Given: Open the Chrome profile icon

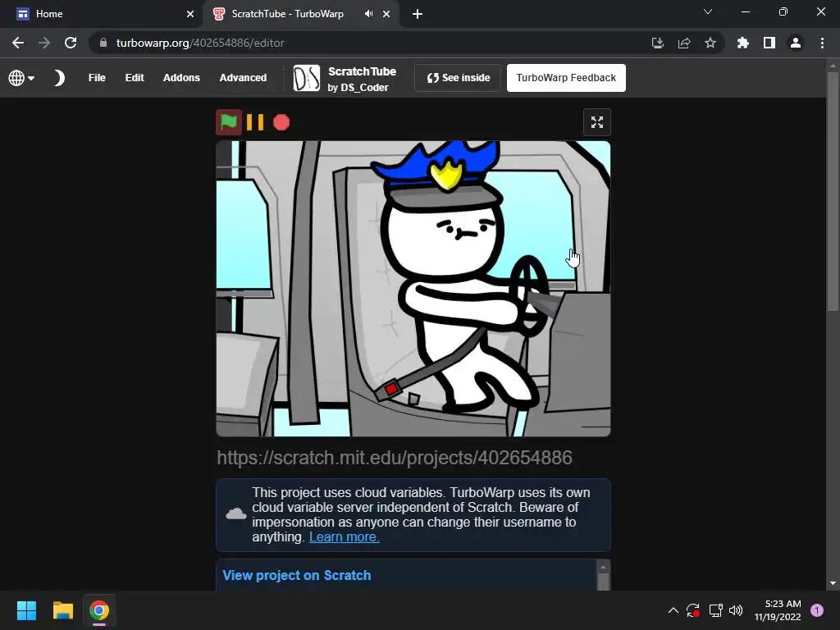Looking at the screenshot, I should (796, 43).
